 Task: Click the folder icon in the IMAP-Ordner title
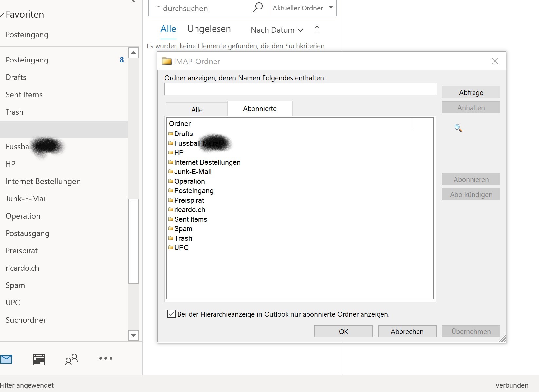(x=167, y=61)
